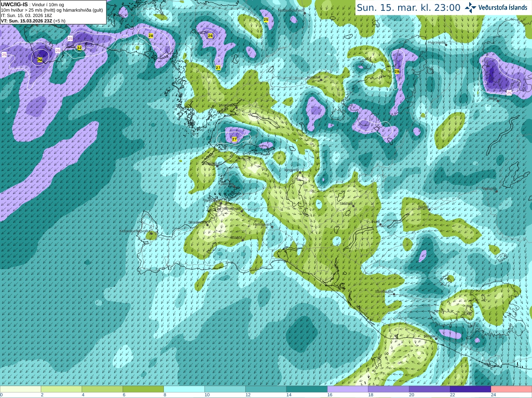This screenshot has width=532, height=398.
Task: Select the green 4–6 legend swatch
Action: pos(102,389)
